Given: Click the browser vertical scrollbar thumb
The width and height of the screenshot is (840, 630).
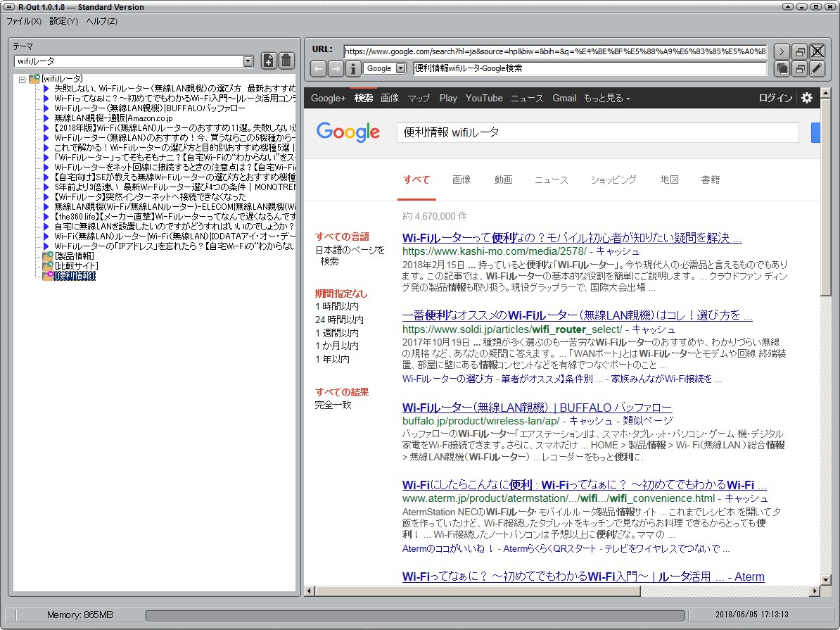Looking at the screenshot, I should point(825,196).
